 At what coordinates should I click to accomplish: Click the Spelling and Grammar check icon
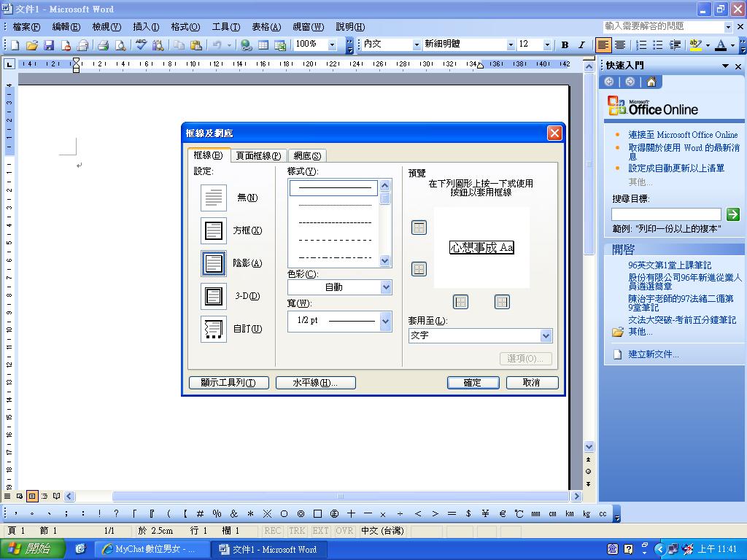point(141,44)
